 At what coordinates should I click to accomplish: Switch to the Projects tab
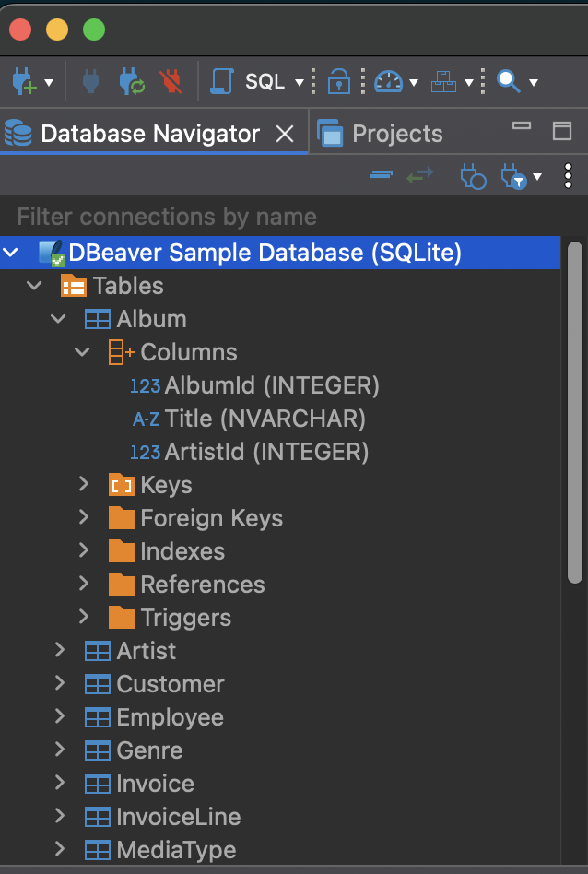coord(396,134)
